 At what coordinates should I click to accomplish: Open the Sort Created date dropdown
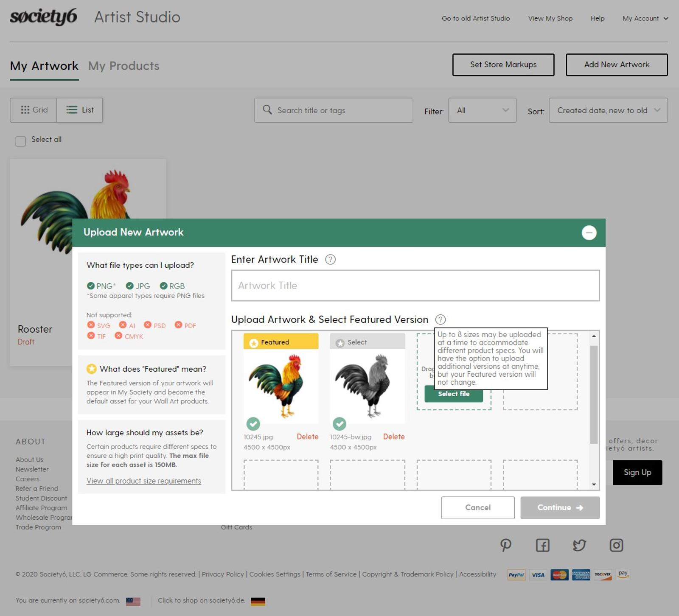coord(608,110)
